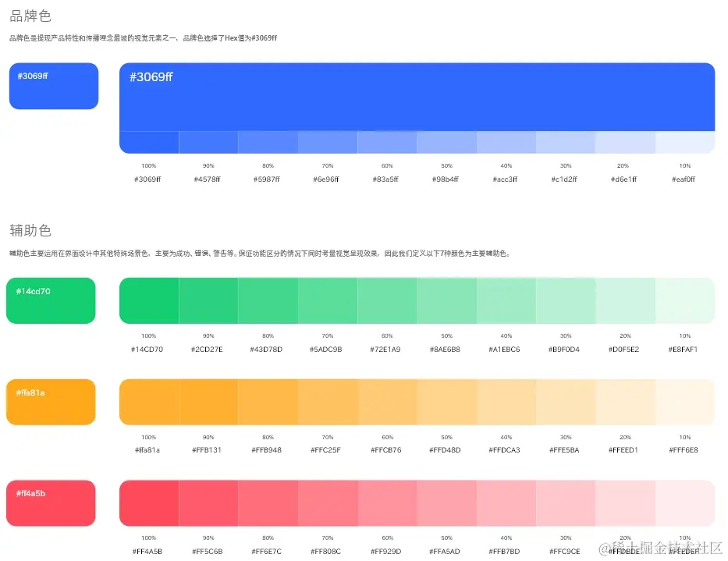
Task: Click the #FFB131 hex label
Action: tap(207, 450)
